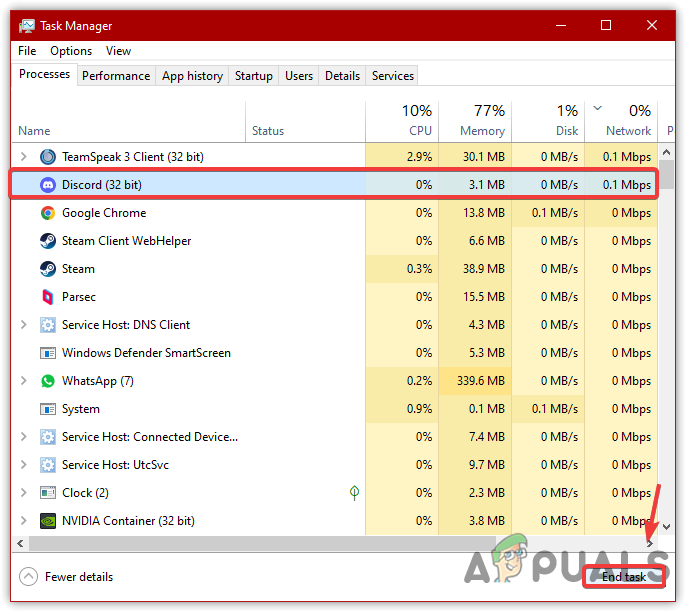Sort by the Status column header
686x612 pixels.
305,122
